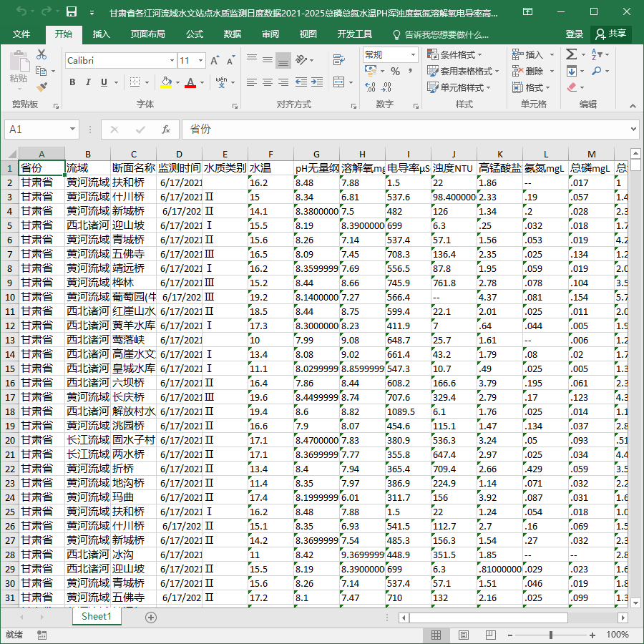
Task: Open the 条件格式 button
Action: click(454, 54)
